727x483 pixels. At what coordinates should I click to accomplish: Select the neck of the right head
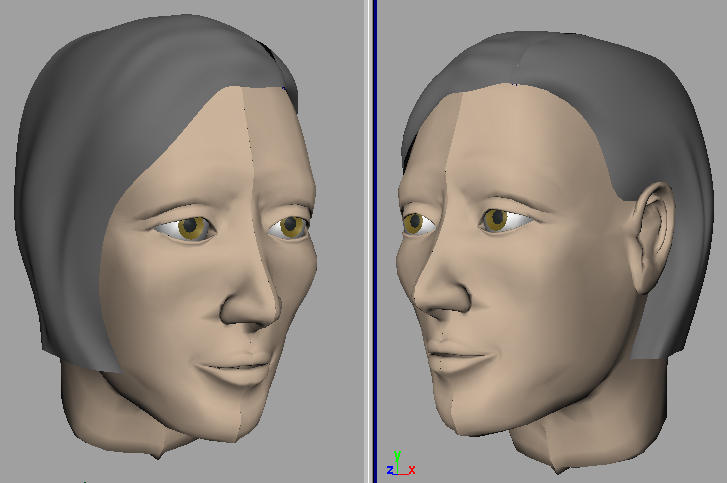[580, 430]
